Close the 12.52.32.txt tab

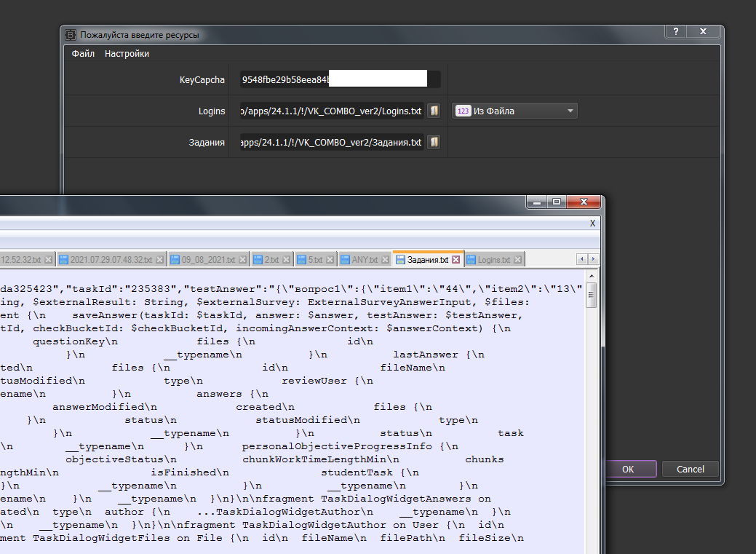[x=48, y=260]
